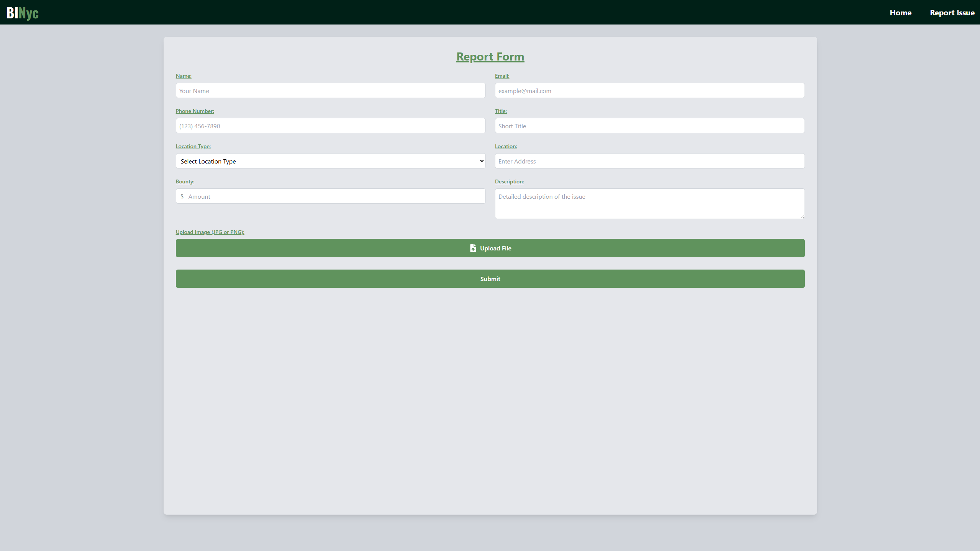The height and width of the screenshot is (551, 980).
Task: Click the Location Type label
Action: pos(193,146)
